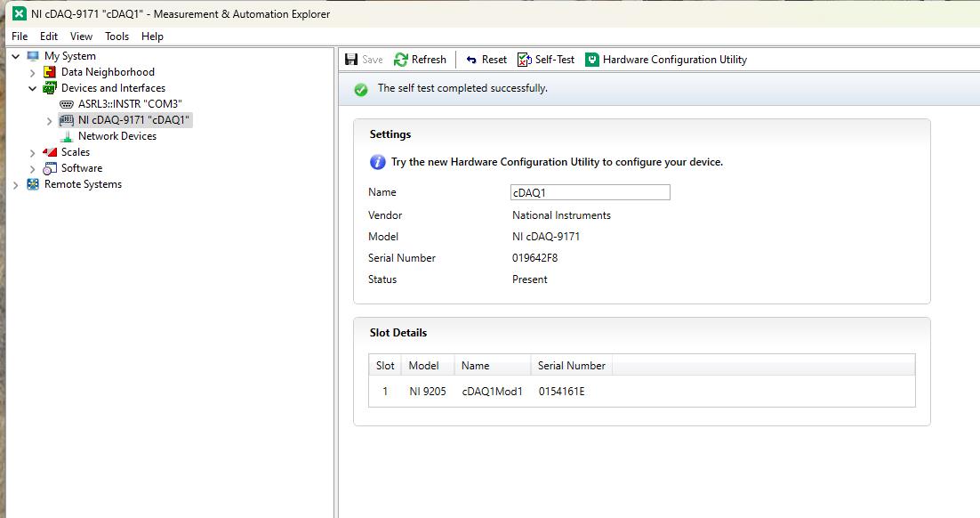980x518 pixels.
Task: Expand the NI cDAQ-9171 "cDAQ1" node
Action: click(x=50, y=121)
